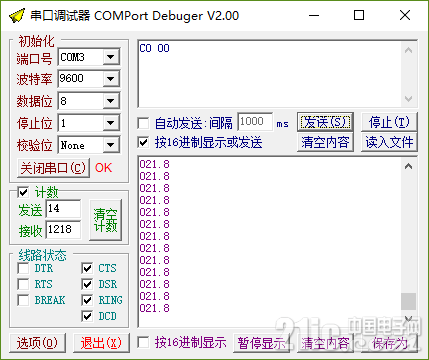
Task: Click the 读入文件 load file button
Action: 389,142
